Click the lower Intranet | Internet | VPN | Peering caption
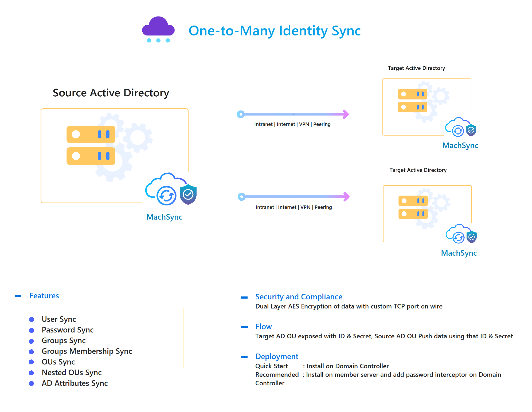Image resolution: width=532 pixels, height=412 pixels. pos(294,207)
